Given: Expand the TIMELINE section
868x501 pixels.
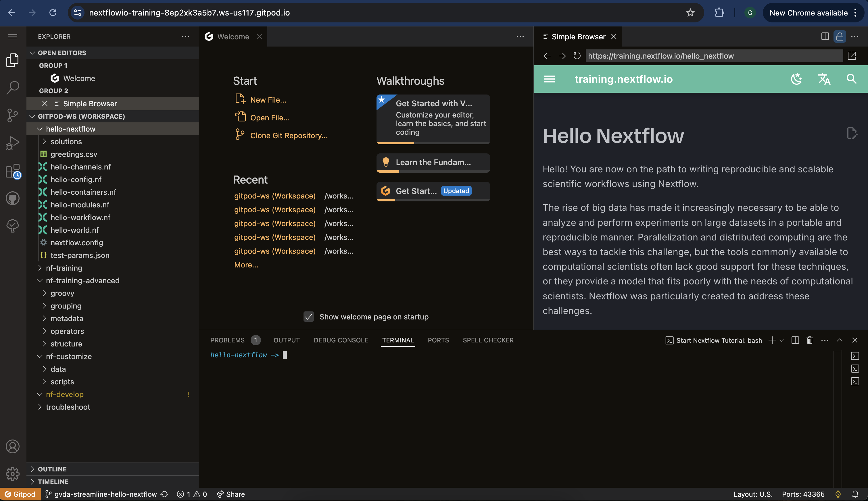Looking at the screenshot, I should (x=113, y=482).
